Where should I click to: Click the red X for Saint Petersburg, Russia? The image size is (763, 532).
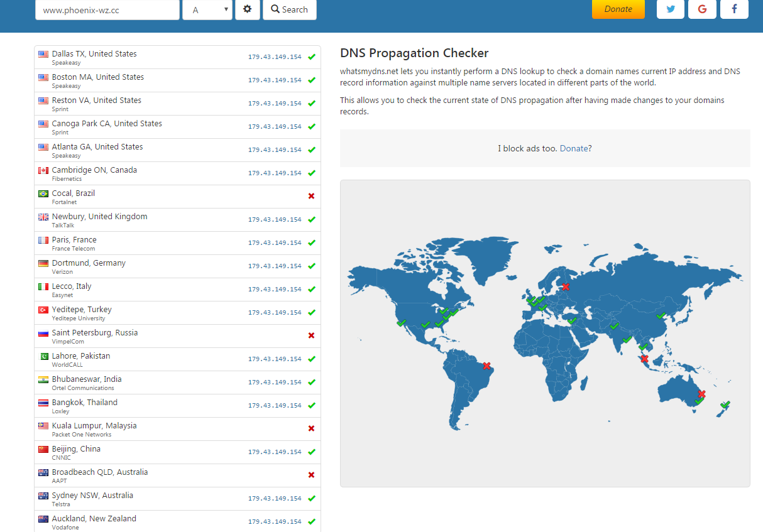pyautogui.click(x=312, y=336)
